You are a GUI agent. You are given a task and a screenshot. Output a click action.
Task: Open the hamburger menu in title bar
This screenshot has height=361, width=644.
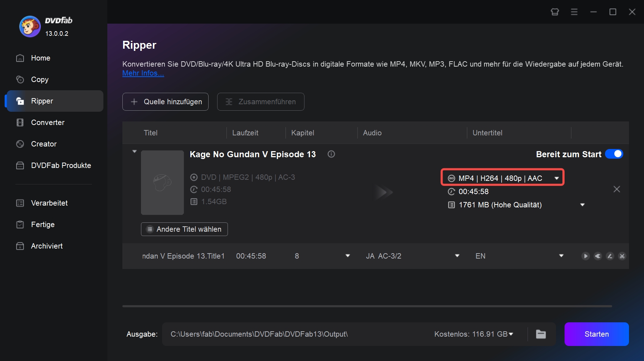tap(574, 12)
